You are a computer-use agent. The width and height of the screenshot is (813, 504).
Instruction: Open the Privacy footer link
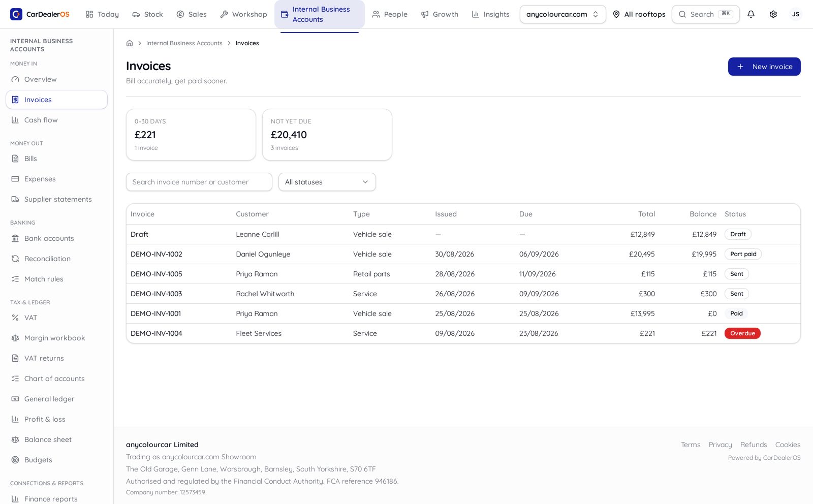(721, 445)
